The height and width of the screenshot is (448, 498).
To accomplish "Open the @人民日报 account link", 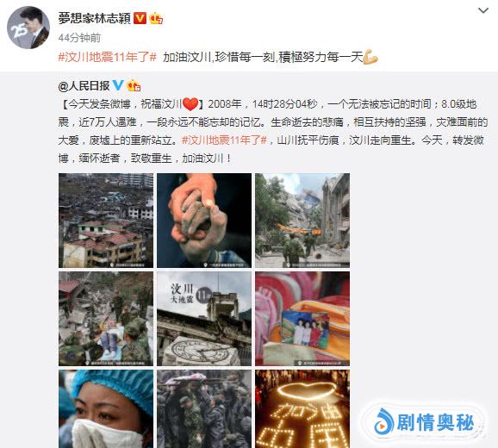I will click(x=84, y=85).
